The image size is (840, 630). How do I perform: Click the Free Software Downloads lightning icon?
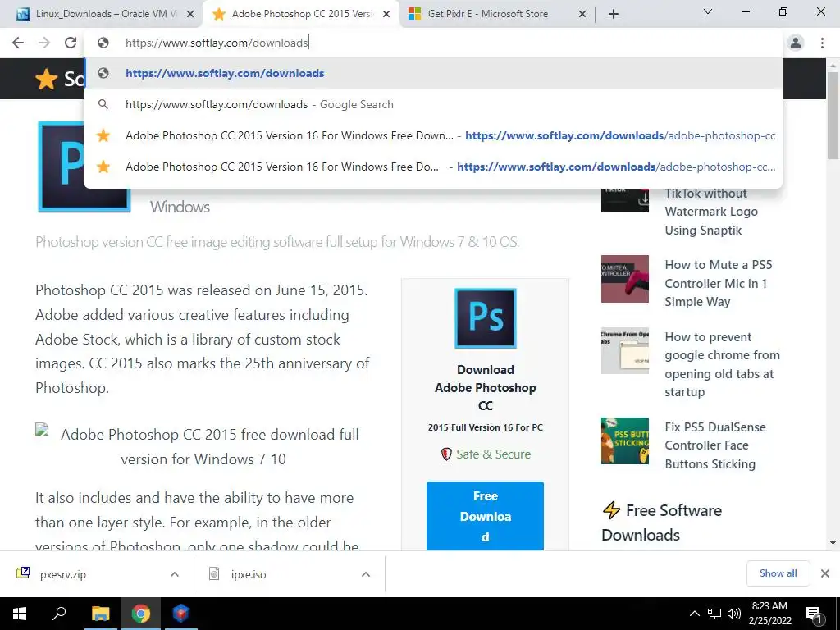pos(611,510)
